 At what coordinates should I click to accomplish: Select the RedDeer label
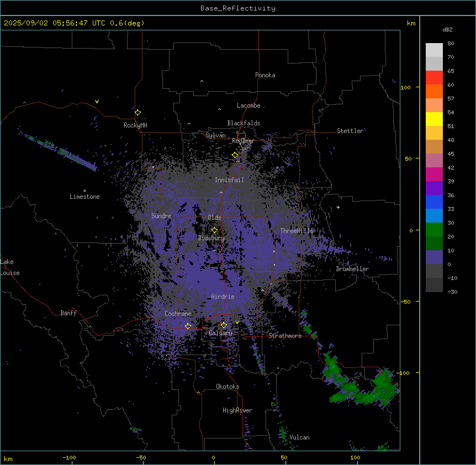[x=243, y=141]
